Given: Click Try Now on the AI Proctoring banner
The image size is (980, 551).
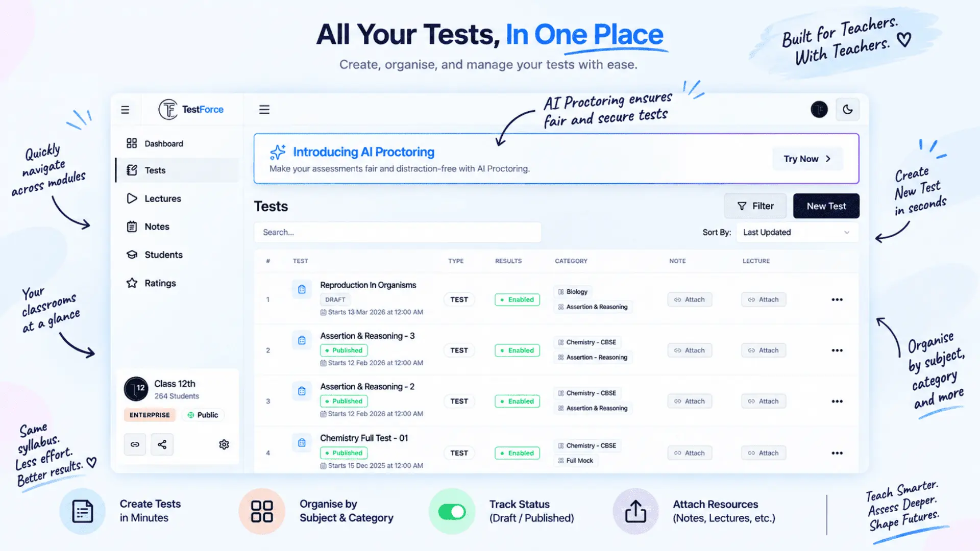Looking at the screenshot, I should (807, 159).
